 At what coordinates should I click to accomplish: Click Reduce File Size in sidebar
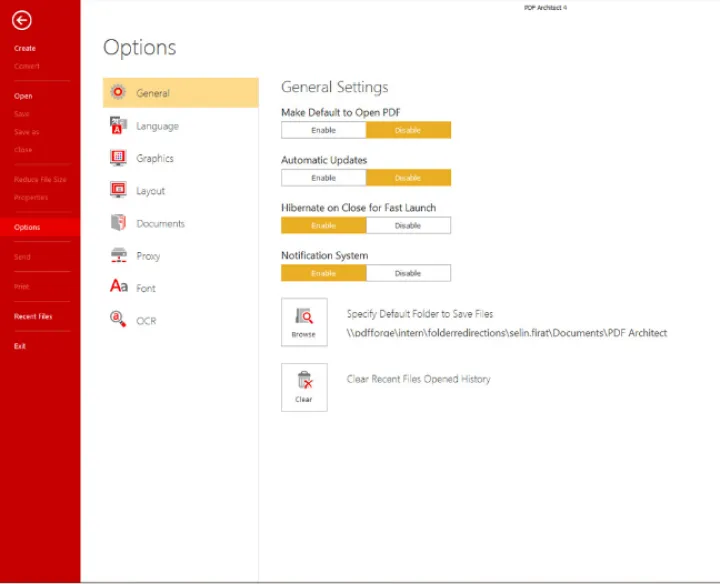pyautogui.click(x=40, y=180)
